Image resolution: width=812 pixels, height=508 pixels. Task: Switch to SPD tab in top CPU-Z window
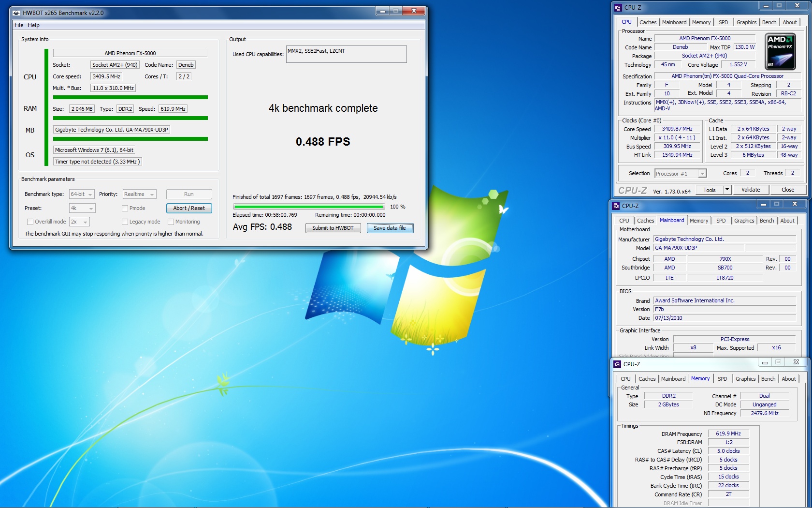723,22
